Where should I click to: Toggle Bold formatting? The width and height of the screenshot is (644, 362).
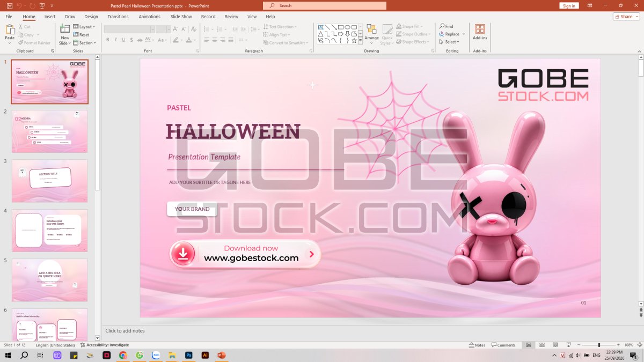108,40
